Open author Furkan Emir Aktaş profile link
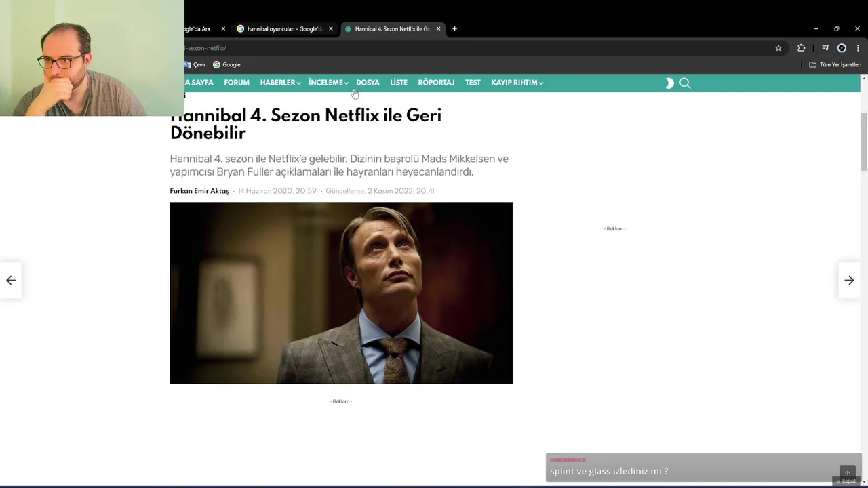 (199, 191)
